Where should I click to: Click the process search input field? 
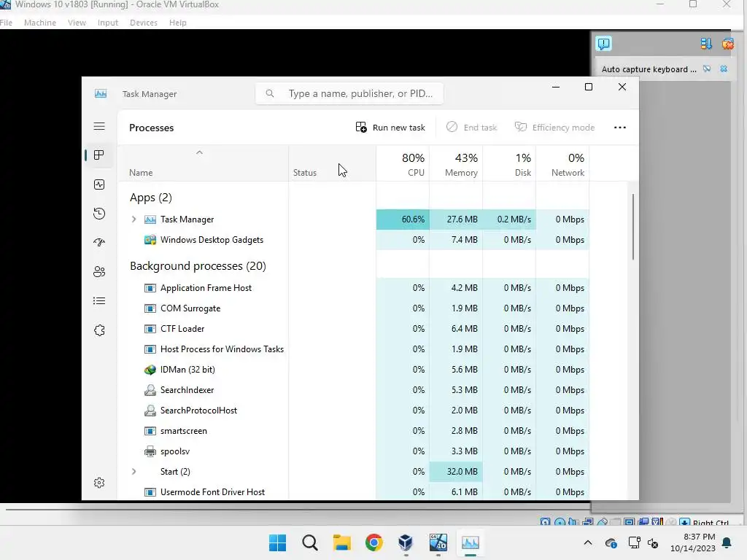tap(349, 93)
